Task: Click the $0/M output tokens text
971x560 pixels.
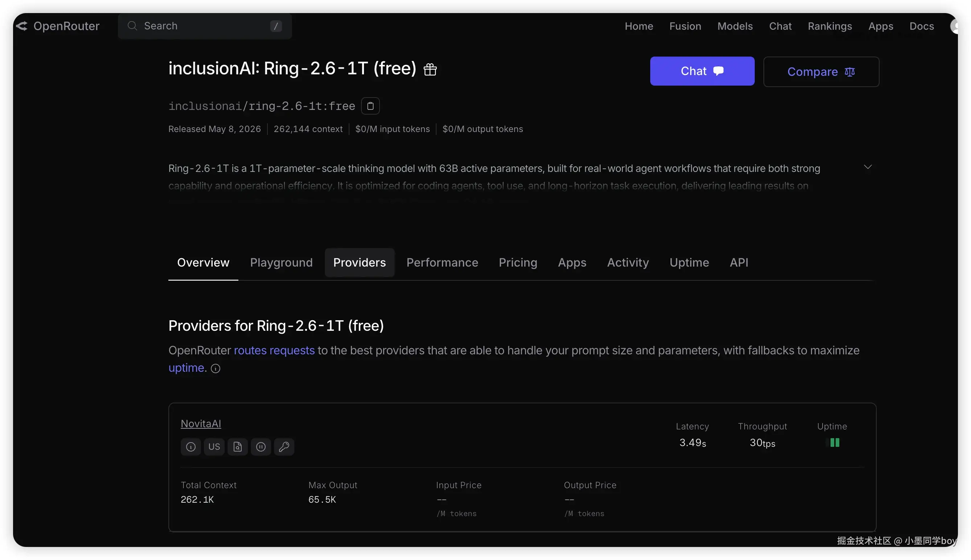Action: [483, 129]
